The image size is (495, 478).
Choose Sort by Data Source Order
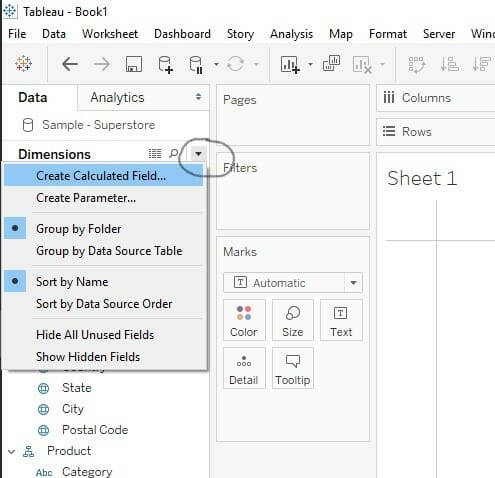click(x=103, y=304)
